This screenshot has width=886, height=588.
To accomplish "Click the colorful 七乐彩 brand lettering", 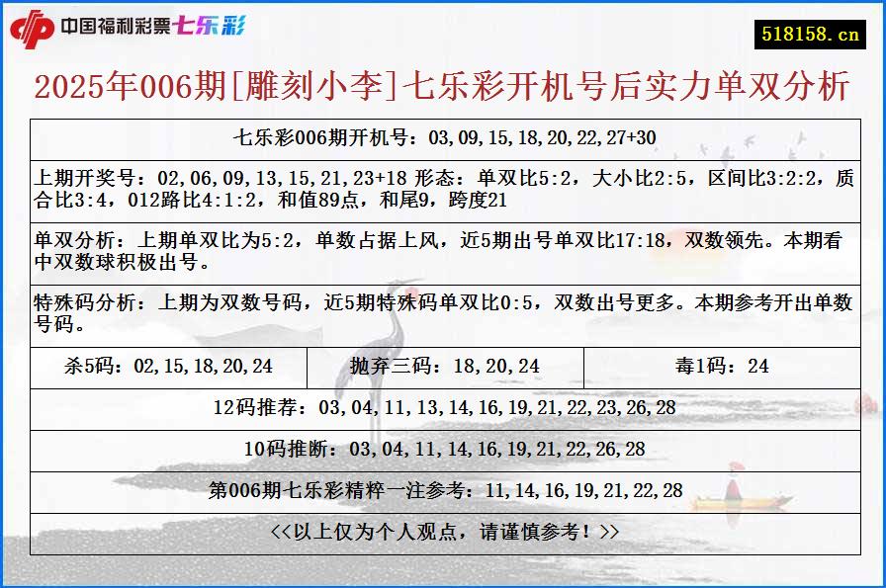I will pos(211,28).
